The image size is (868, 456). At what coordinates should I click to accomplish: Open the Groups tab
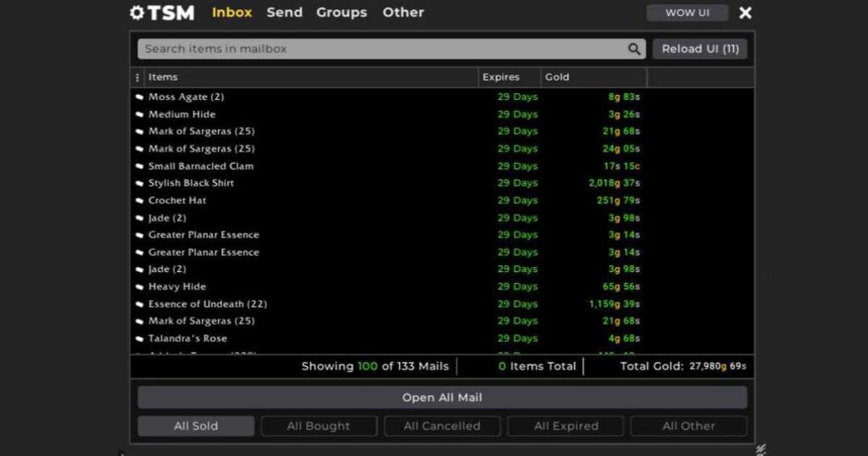[x=342, y=13]
